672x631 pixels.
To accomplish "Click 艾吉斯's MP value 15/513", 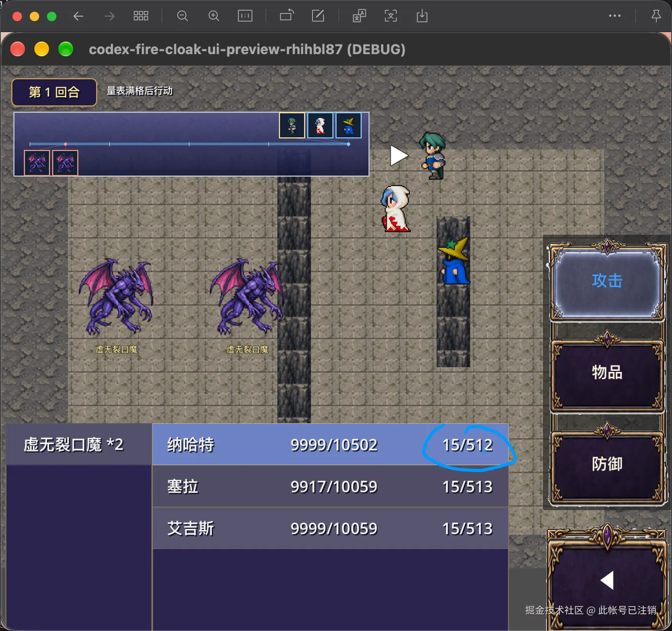I will click(x=468, y=529).
